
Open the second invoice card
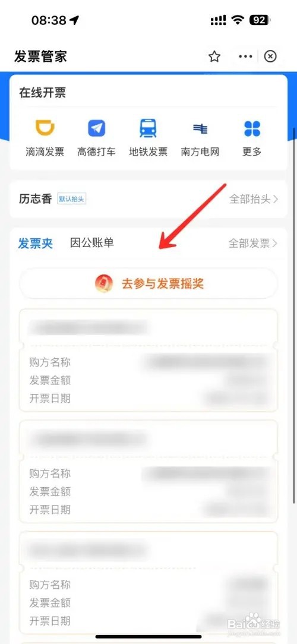[x=148, y=472]
